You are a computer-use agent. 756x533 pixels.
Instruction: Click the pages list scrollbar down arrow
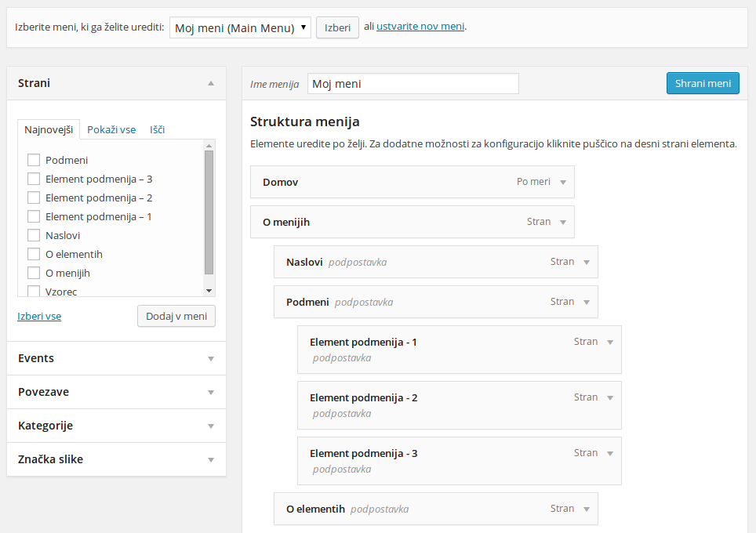(x=209, y=291)
